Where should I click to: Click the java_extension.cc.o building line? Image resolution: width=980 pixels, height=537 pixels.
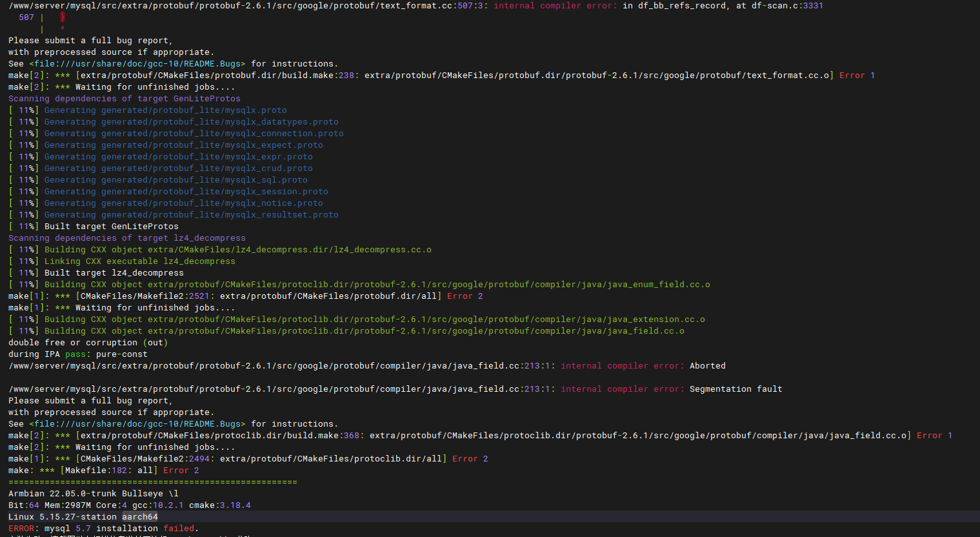[357, 319]
